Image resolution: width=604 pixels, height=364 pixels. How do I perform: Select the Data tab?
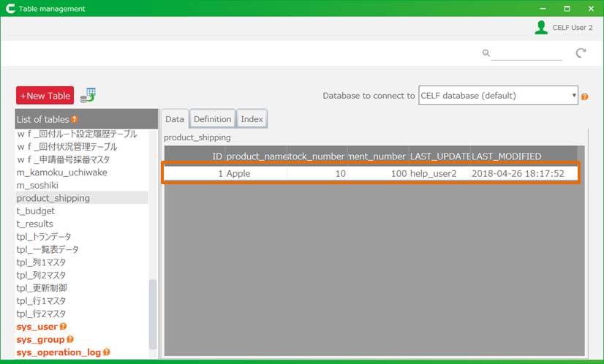coord(175,119)
